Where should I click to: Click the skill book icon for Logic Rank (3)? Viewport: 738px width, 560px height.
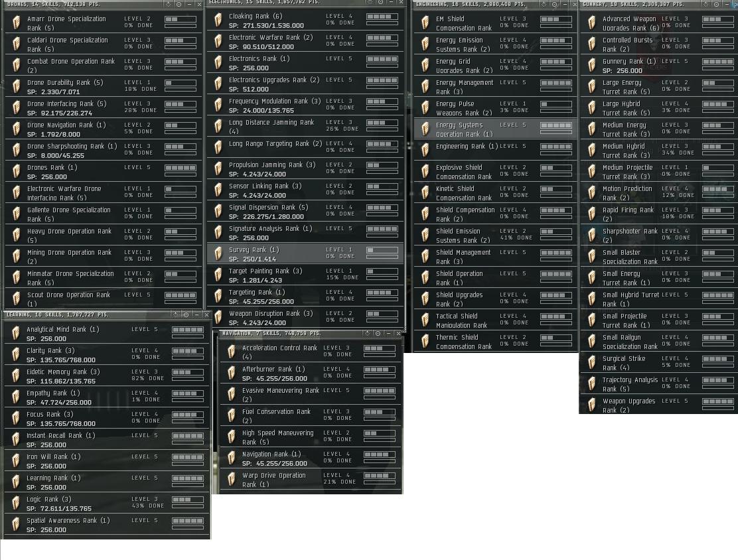pyautogui.click(x=16, y=503)
